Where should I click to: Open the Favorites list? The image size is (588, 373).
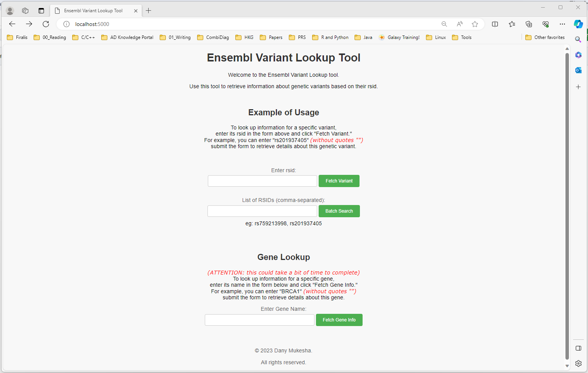pyautogui.click(x=512, y=24)
